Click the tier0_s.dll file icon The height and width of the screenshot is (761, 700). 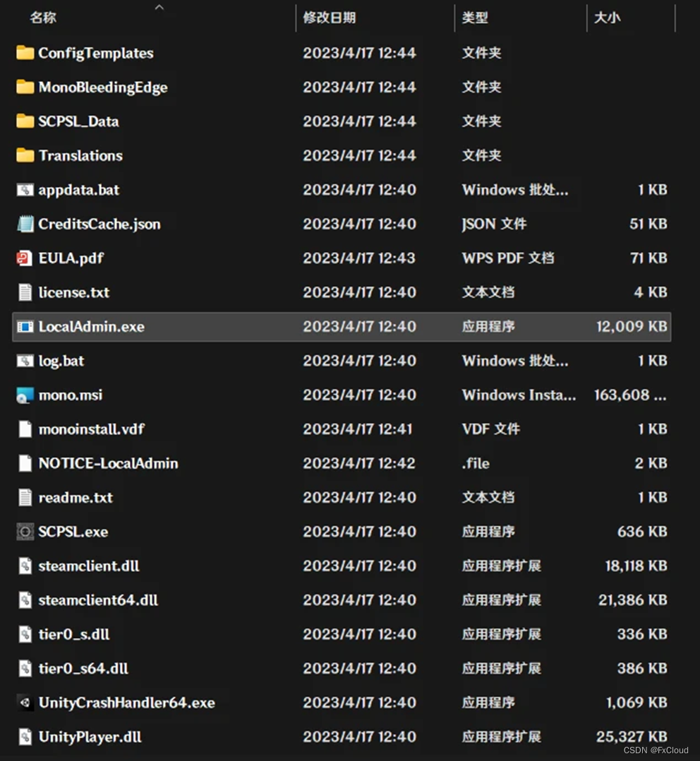(25, 635)
